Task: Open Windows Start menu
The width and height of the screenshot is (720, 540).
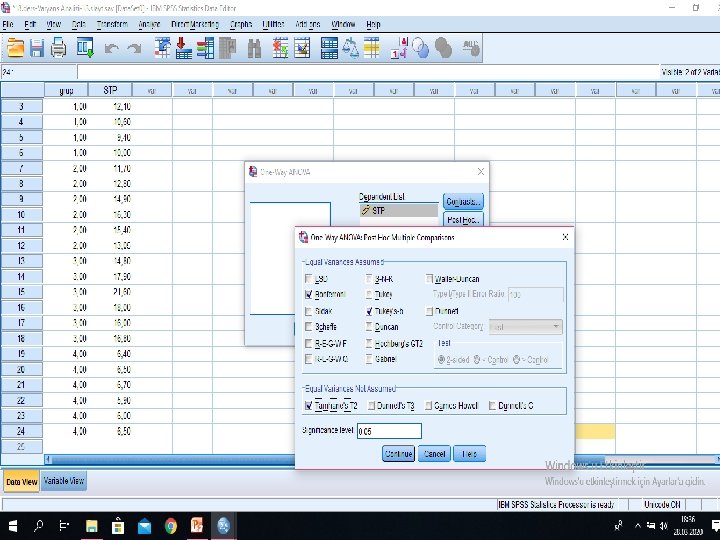Action: [x=12, y=526]
